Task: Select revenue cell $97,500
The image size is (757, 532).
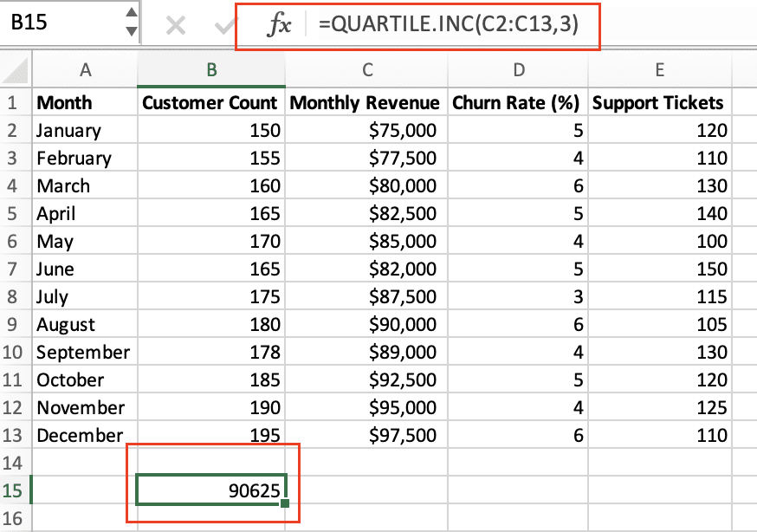Action: pos(367,435)
